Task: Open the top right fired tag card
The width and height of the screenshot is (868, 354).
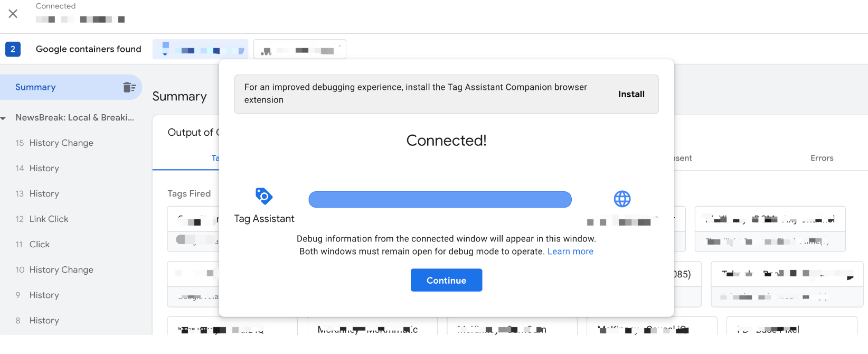Action: pyautogui.click(x=770, y=229)
